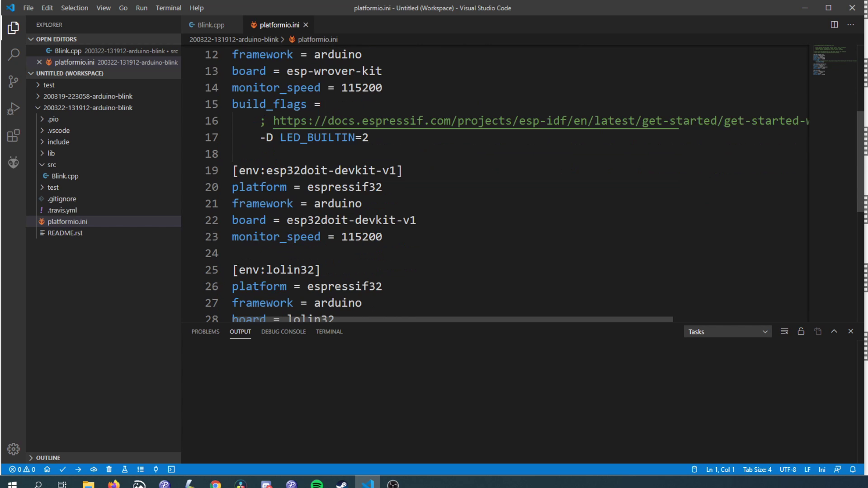The width and height of the screenshot is (868, 488).
Task: Open the Extensions view
Action: [x=13, y=136]
